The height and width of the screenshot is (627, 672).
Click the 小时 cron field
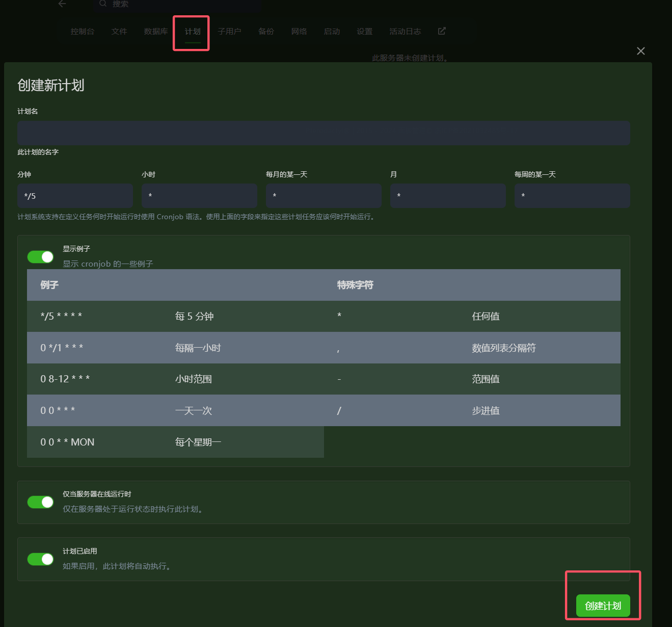click(x=199, y=196)
